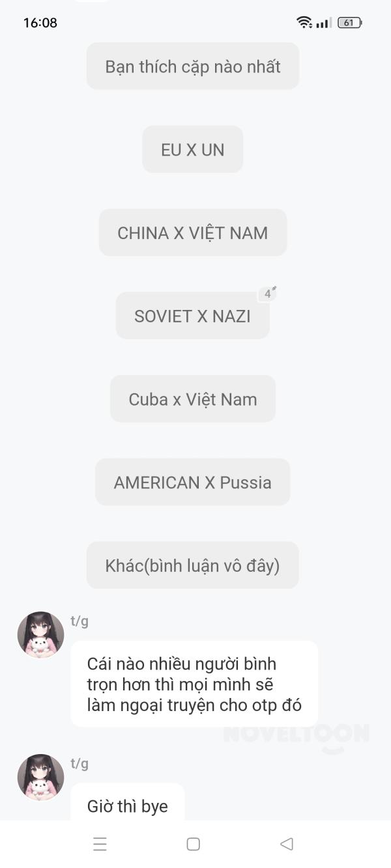Viewport: 391px width, 868px height.
Task: Tap the Wi-Fi status icon
Action: [304, 22]
